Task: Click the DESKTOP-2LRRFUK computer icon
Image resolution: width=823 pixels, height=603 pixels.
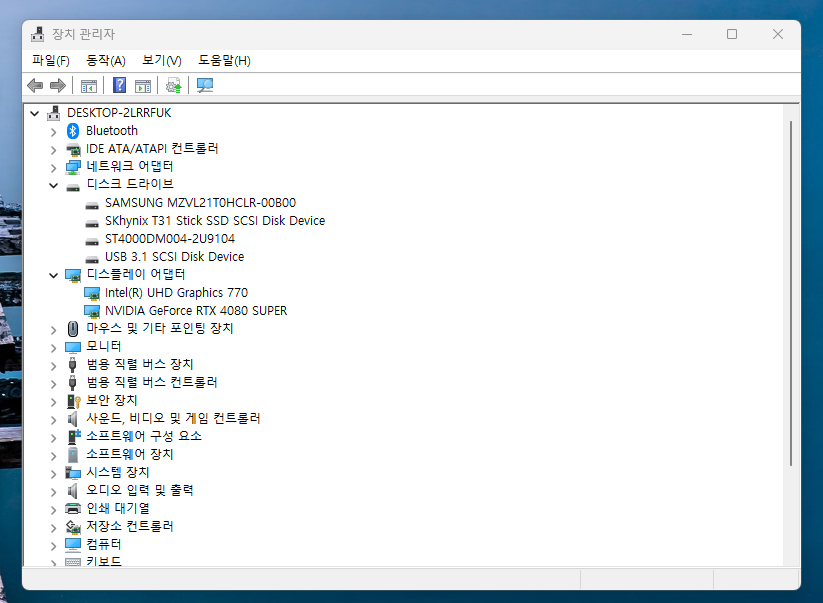Action: click(x=54, y=113)
